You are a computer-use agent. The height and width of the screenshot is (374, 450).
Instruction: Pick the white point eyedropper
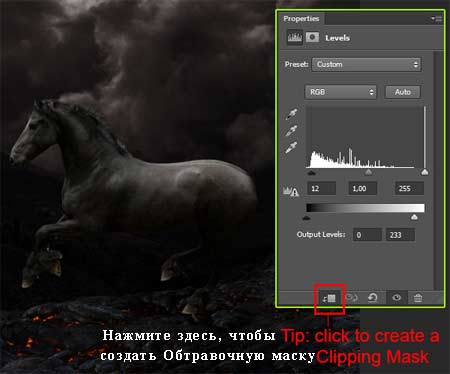[x=291, y=147]
